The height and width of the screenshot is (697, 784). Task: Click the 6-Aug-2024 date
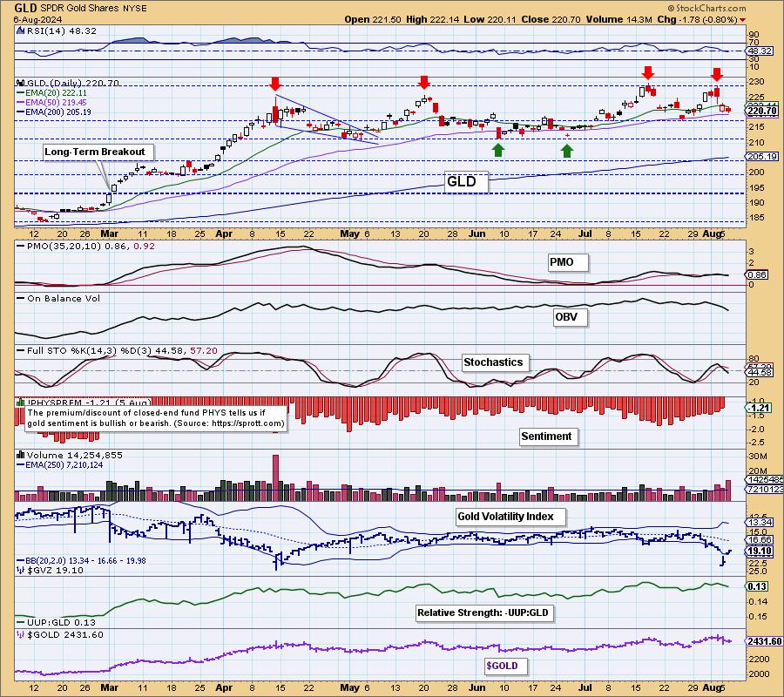38,19
